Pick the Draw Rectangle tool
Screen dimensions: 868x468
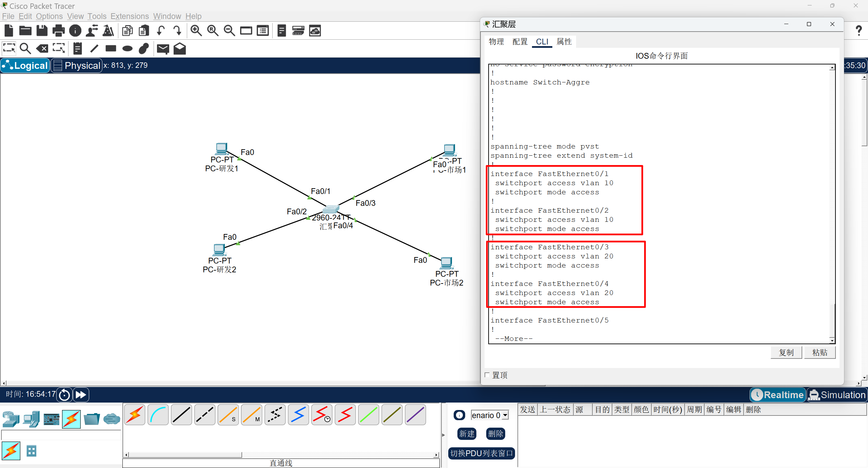[x=111, y=48]
